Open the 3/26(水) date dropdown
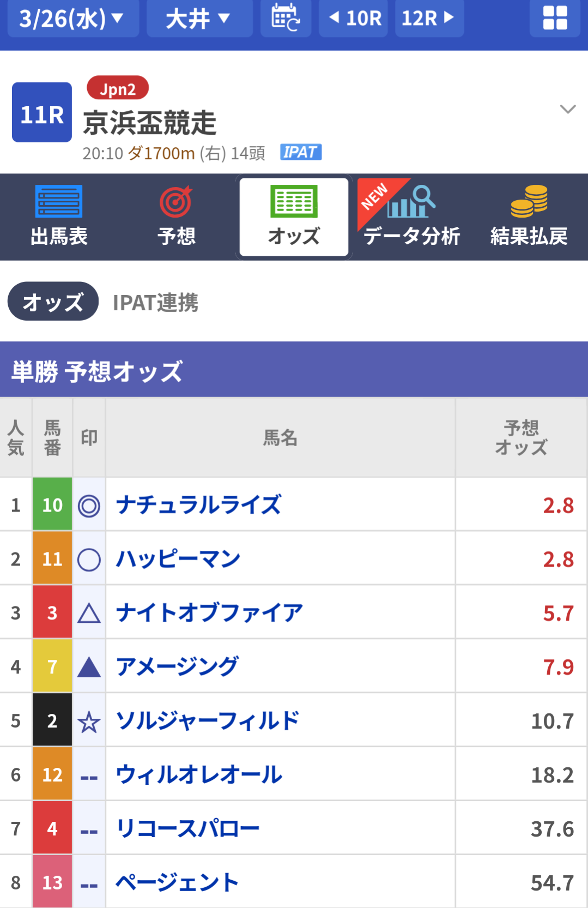The image size is (588, 908). [x=72, y=18]
